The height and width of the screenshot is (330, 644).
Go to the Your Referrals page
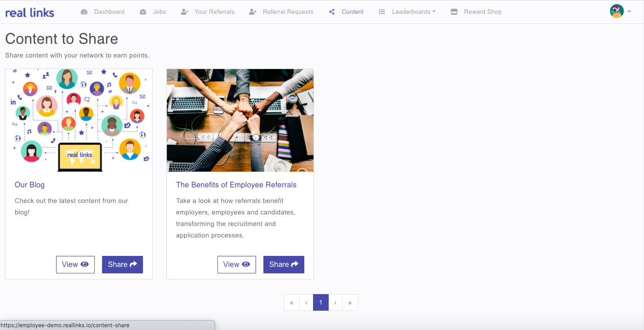[x=214, y=12]
